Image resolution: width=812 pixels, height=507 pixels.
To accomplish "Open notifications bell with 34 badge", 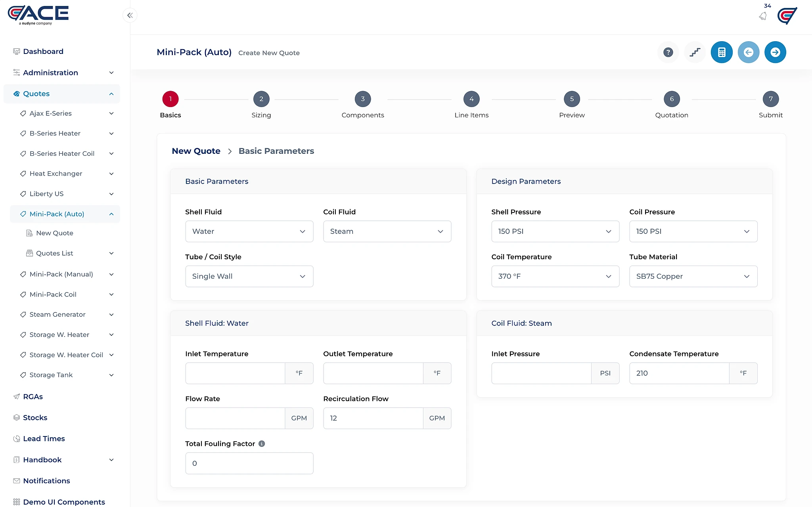I will pyautogui.click(x=764, y=15).
